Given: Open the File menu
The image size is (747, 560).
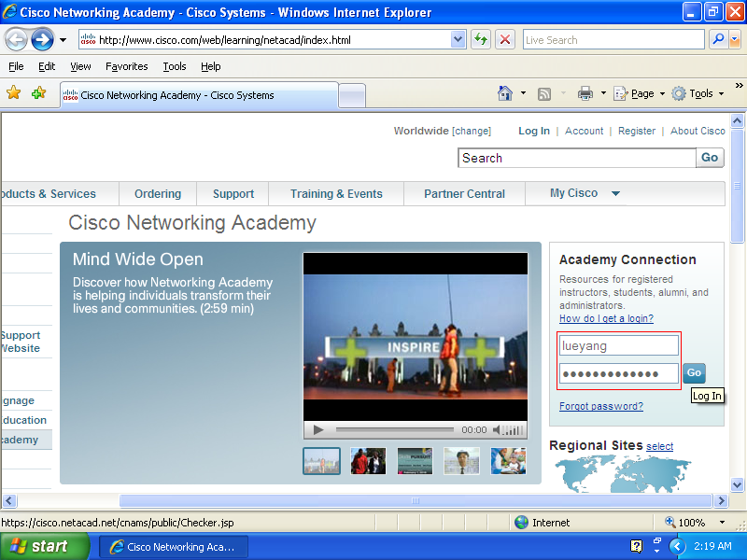Looking at the screenshot, I should (x=16, y=66).
